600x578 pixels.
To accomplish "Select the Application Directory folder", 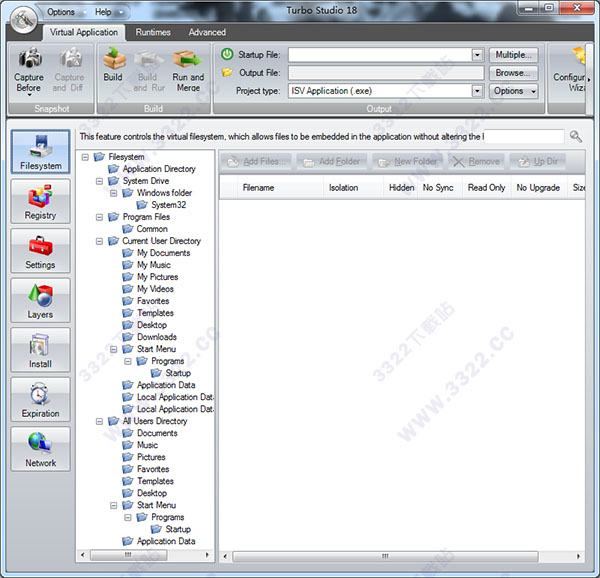I will point(158,169).
